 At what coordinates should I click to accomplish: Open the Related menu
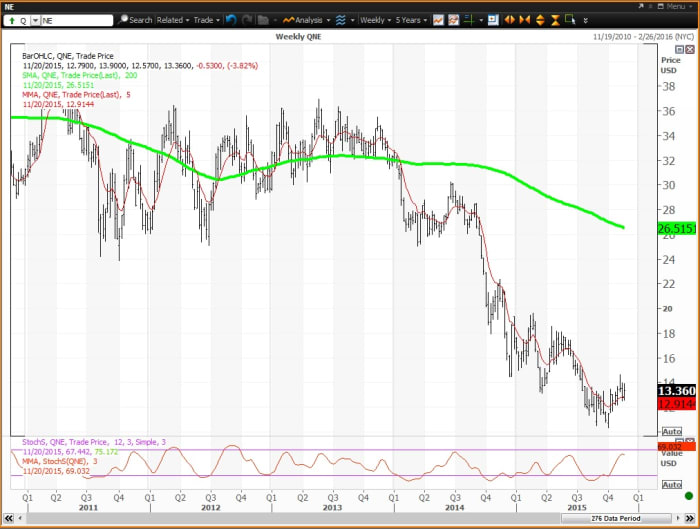171,19
